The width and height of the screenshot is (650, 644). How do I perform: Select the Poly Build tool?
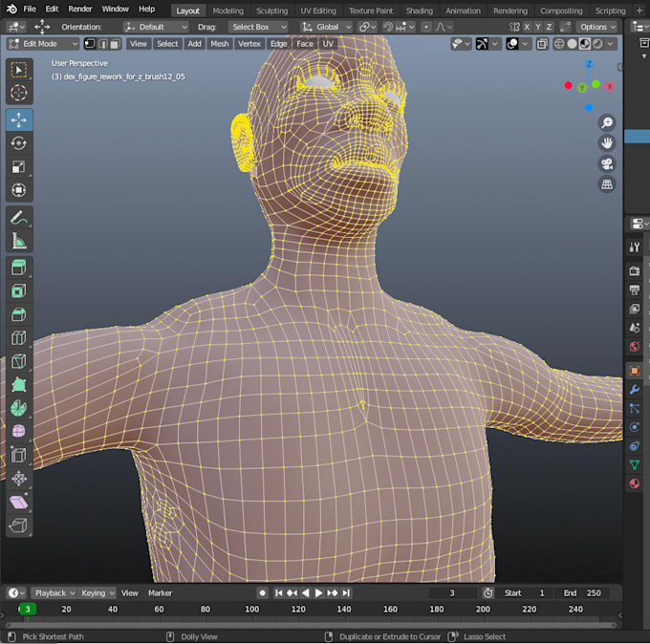(19, 385)
